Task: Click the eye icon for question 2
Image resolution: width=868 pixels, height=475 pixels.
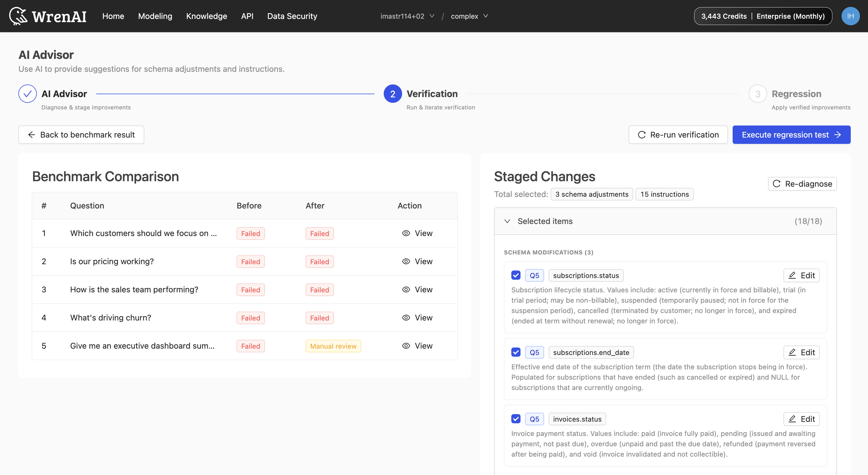Action: (x=406, y=262)
